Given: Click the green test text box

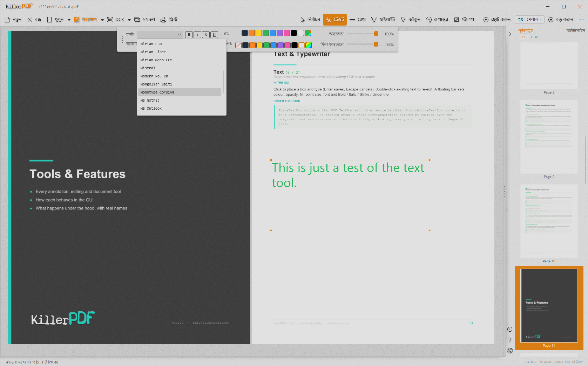Looking at the screenshot, I should click(350, 195).
